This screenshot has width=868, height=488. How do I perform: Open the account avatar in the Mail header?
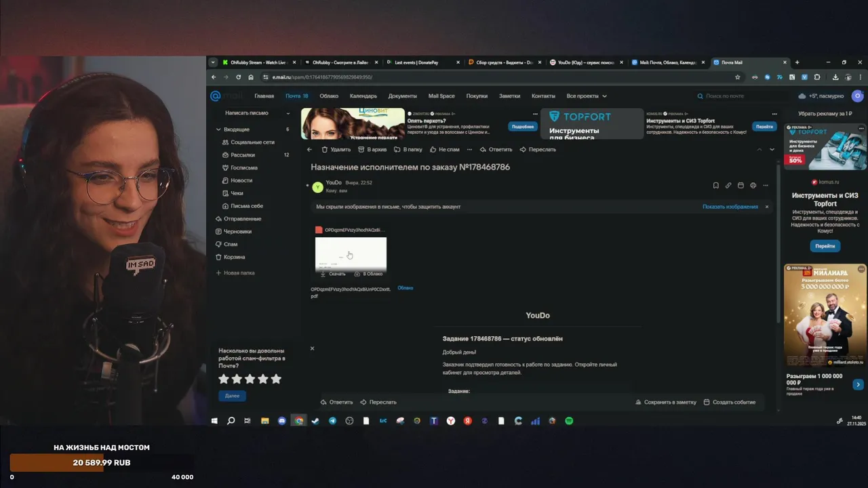pyautogui.click(x=858, y=96)
